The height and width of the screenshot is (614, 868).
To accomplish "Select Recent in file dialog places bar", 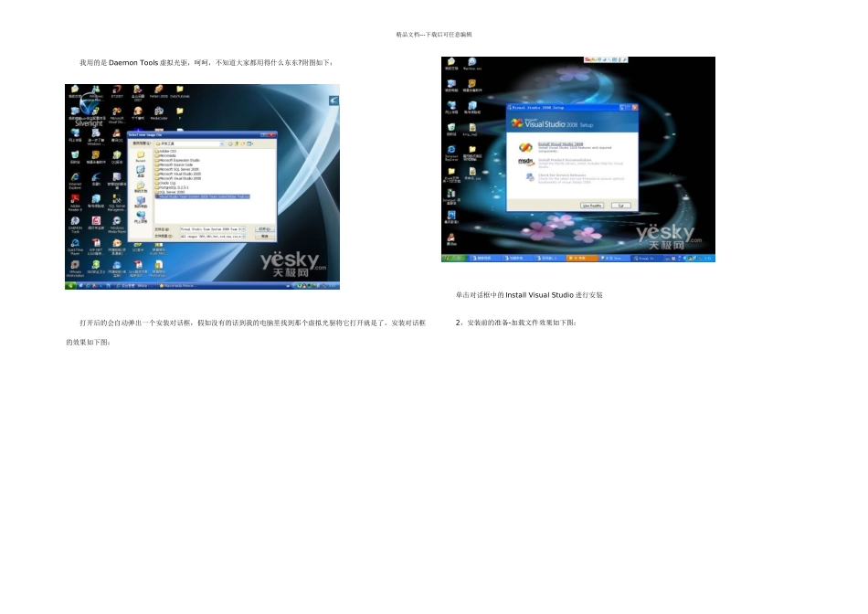I will [x=141, y=156].
